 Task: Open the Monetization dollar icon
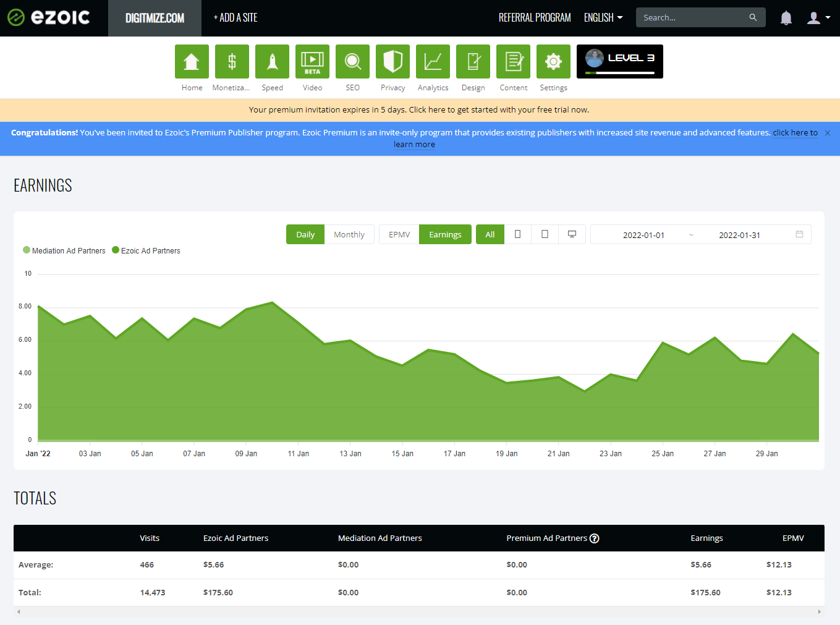pos(232,62)
